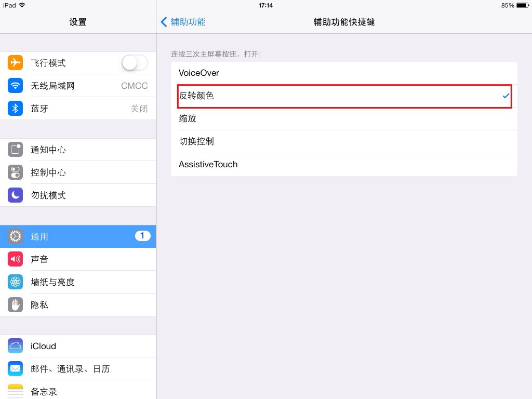
Task: Open the 无线局域网 Wi-Fi icon
Action: pos(15,86)
